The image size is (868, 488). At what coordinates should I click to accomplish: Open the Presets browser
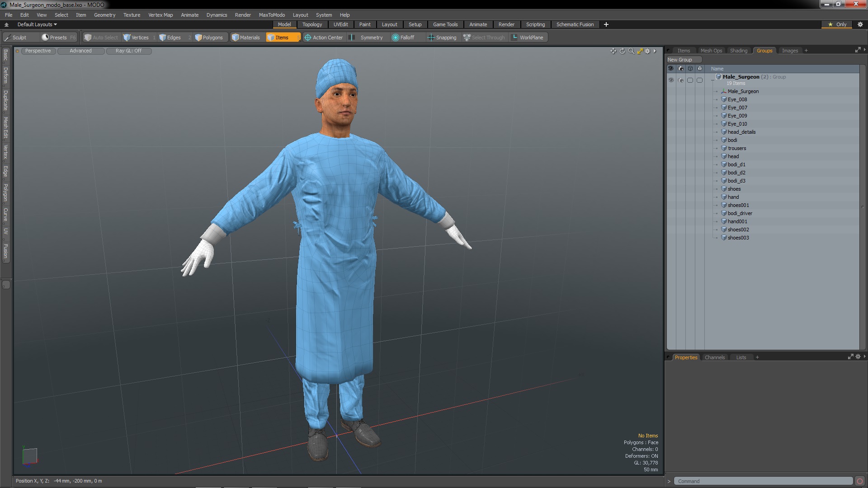point(58,38)
